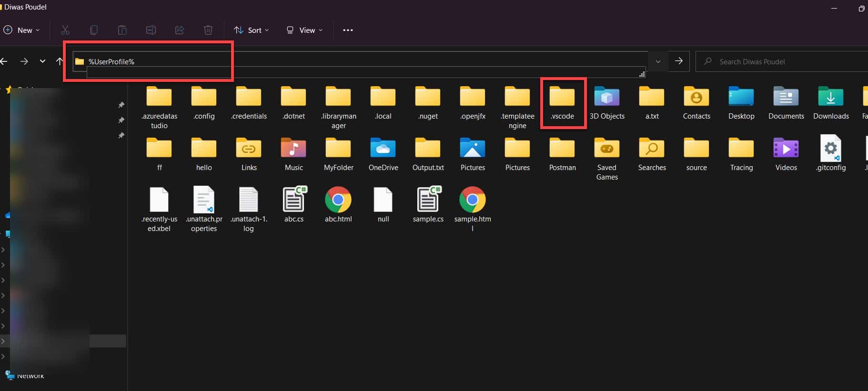Image resolution: width=868 pixels, height=391 pixels.
Task: Click the Share toolbar icon
Action: point(180,30)
